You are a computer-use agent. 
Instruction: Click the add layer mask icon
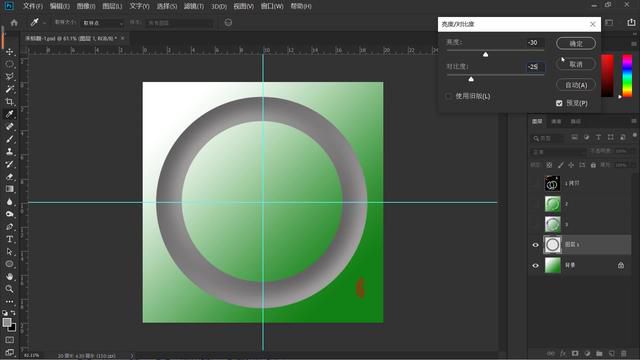pyautogui.click(x=575, y=353)
